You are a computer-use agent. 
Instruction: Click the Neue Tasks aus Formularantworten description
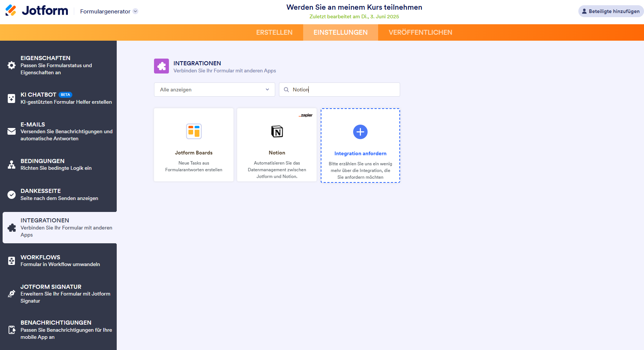coord(194,166)
